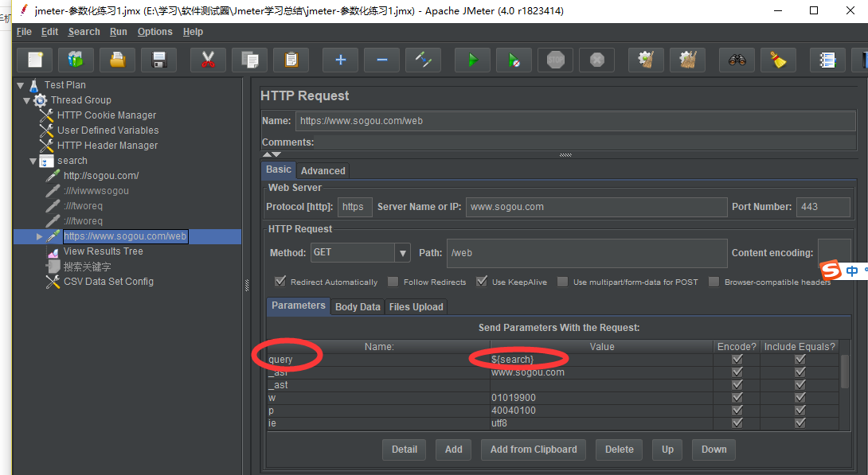Click the Open file folder icon
868x475 pixels.
(x=117, y=60)
